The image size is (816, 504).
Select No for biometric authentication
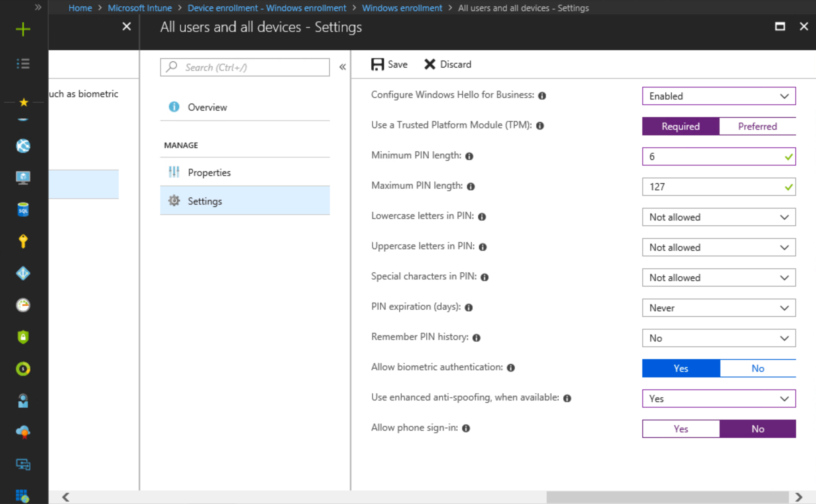(757, 368)
